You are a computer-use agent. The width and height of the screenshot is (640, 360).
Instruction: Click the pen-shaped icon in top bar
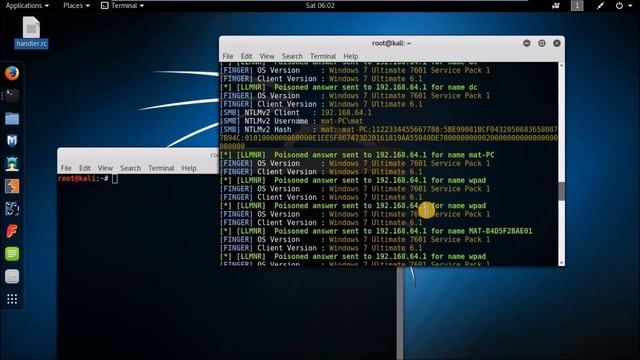click(x=600, y=6)
